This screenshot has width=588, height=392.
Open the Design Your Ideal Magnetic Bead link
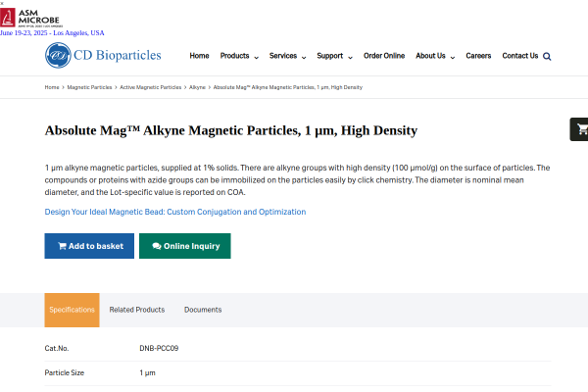175,212
